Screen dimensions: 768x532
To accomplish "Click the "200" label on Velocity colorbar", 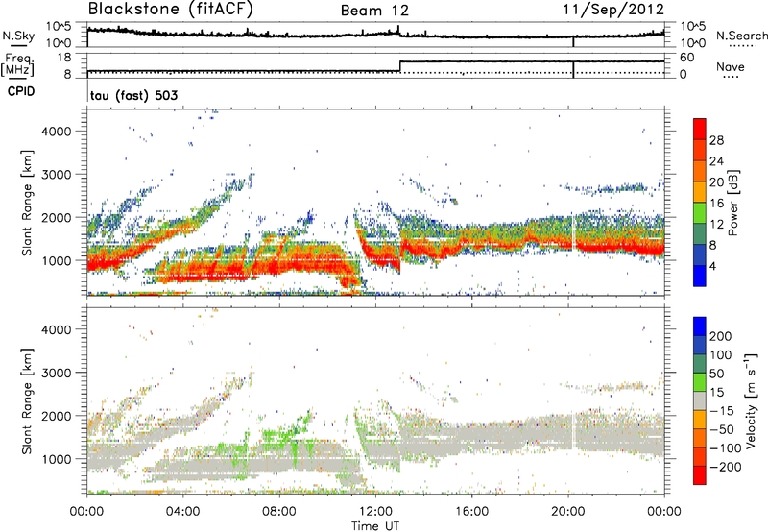I will click(x=721, y=336).
